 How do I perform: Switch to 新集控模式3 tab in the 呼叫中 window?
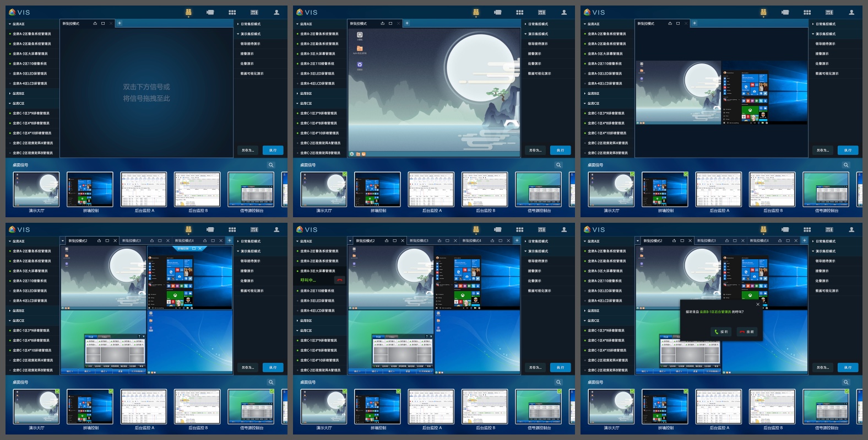pos(419,241)
